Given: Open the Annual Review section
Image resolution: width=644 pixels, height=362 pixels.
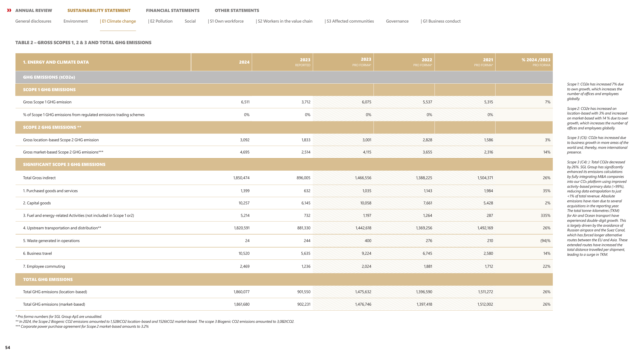Looking at the screenshot, I should tap(34, 10).
